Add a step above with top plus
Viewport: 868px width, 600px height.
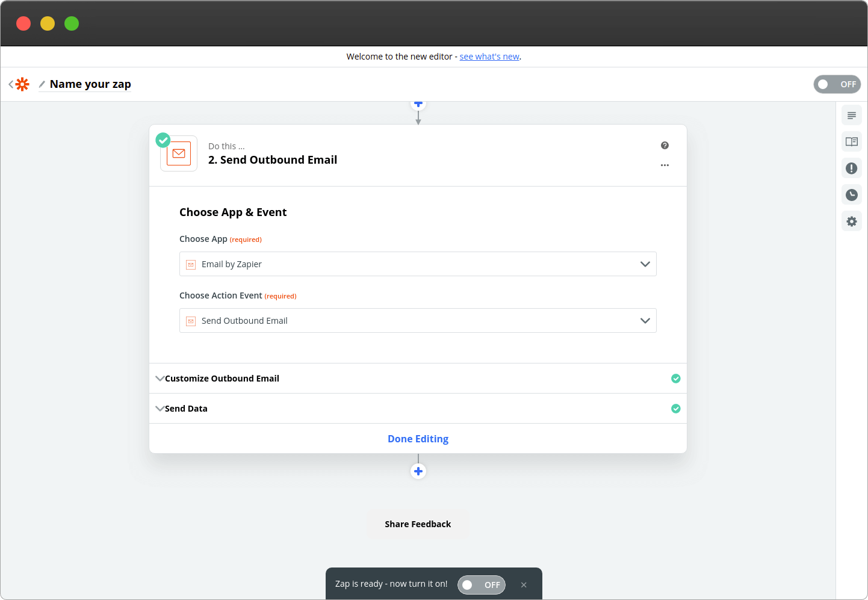[418, 104]
